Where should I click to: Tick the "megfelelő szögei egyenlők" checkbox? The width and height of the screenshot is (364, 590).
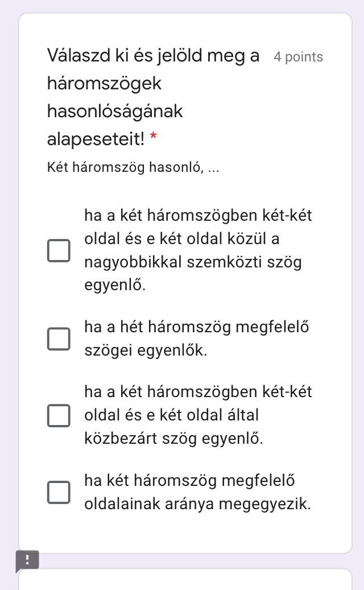point(59,339)
